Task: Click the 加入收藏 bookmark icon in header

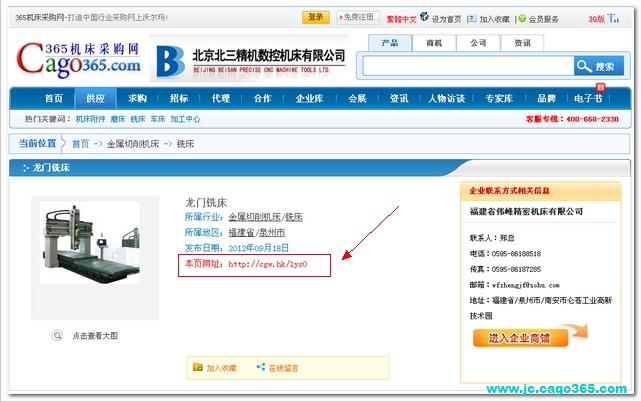Action: (x=472, y=18)
